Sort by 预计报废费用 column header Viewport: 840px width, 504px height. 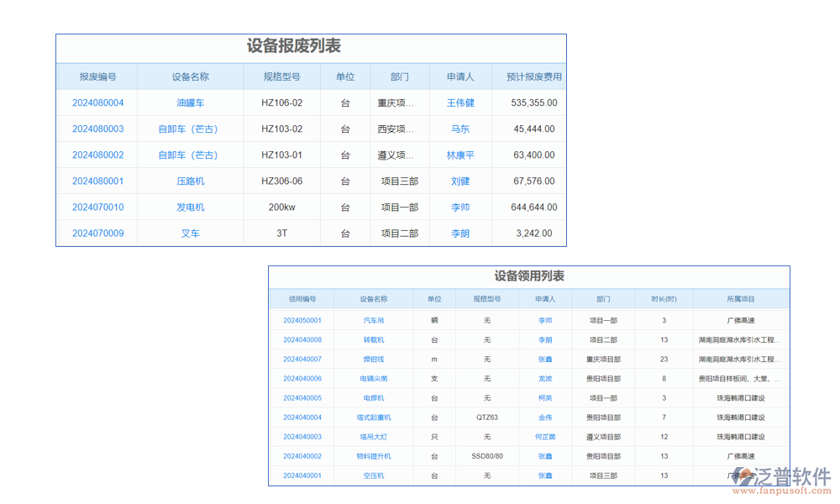tap(534, 76)
